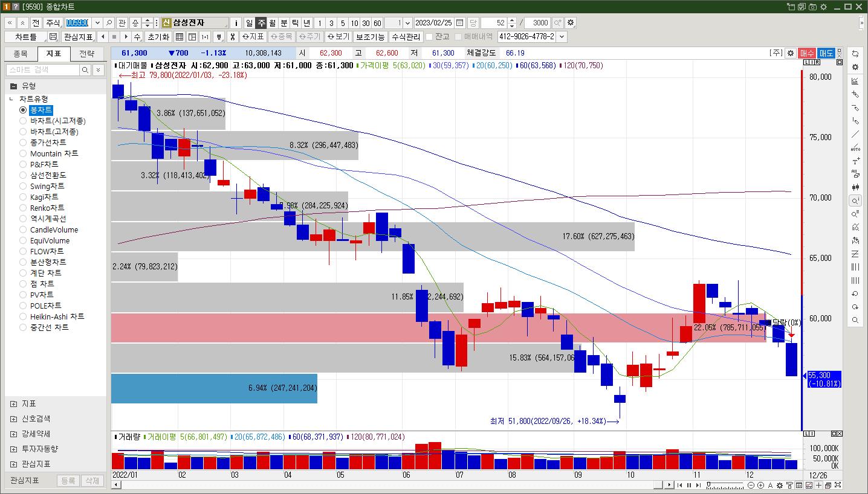Select 삼선전환도 radio button

coord(23,175)
